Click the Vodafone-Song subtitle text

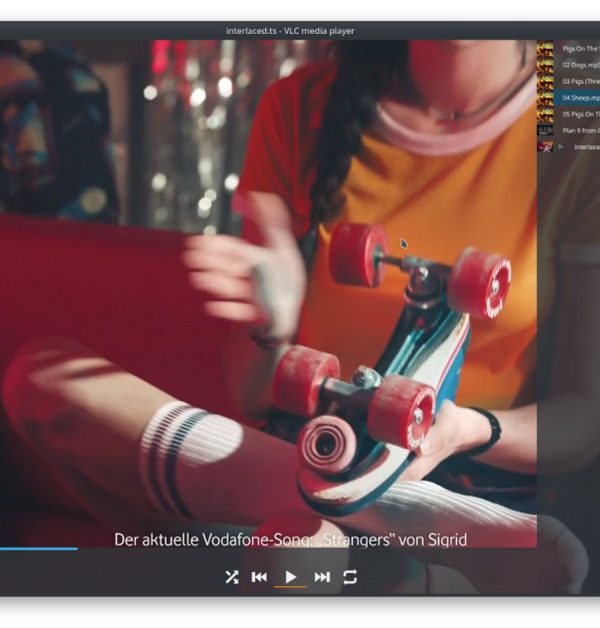click(290, 539)
